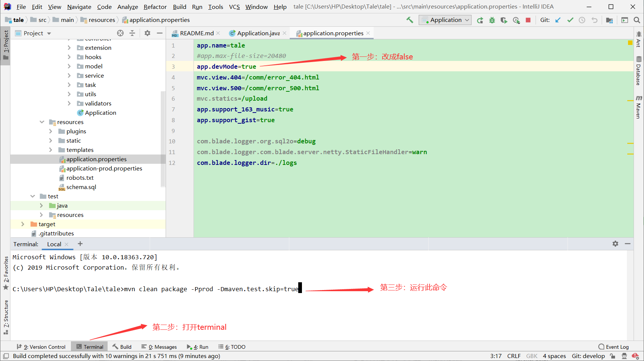Toggle the Ant side tool window
This screenshot has width=644, height=361.
[638, 39]
